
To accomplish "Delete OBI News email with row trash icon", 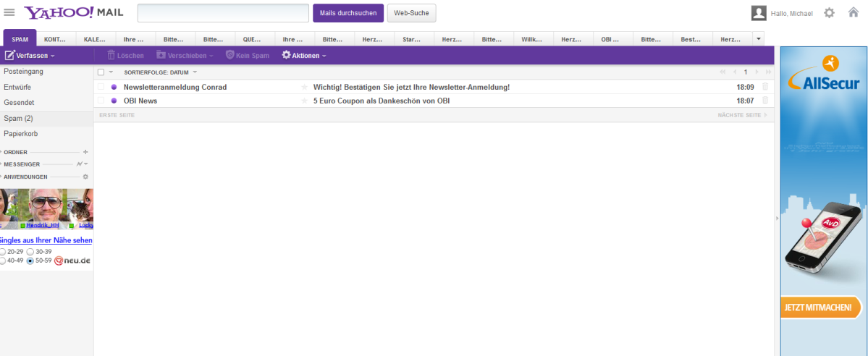I will coord(765,101).
